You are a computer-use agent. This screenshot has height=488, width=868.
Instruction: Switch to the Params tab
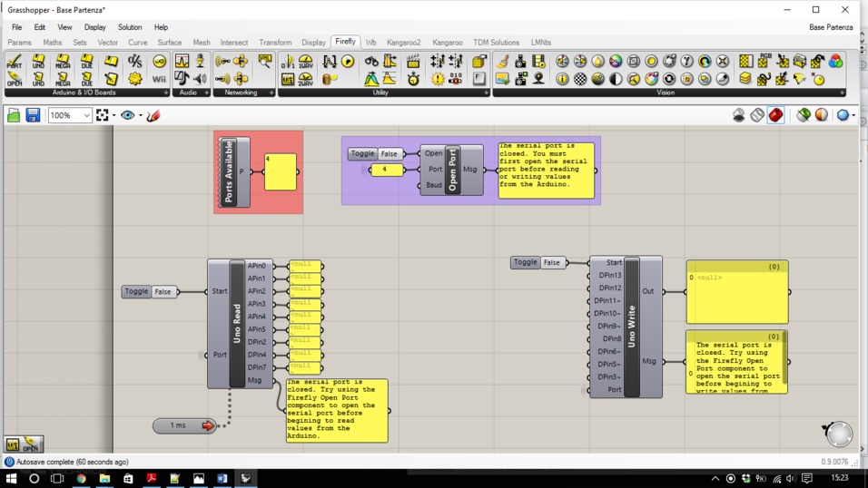coord(19,42)
